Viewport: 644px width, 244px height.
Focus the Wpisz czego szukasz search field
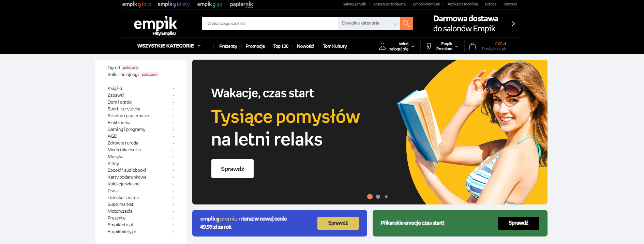point(270,24)
